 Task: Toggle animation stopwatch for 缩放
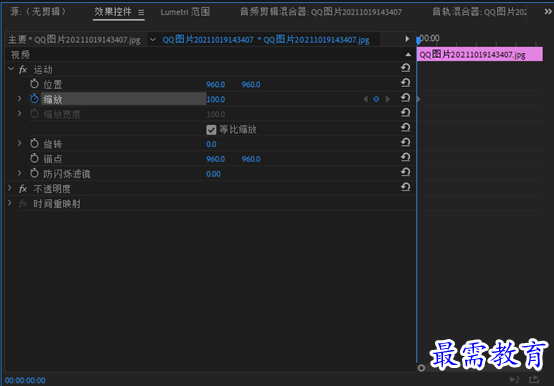pyautogui.click(x=34, y=99)
